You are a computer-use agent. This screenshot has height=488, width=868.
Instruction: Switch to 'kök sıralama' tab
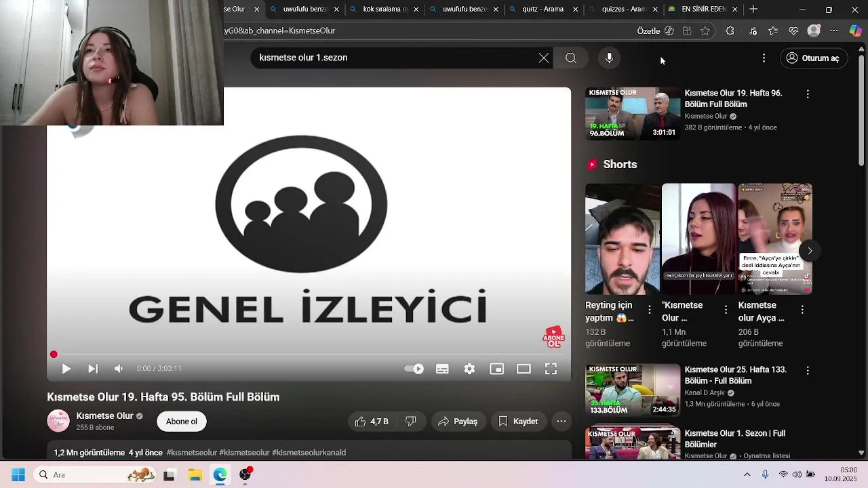point(384,9)
